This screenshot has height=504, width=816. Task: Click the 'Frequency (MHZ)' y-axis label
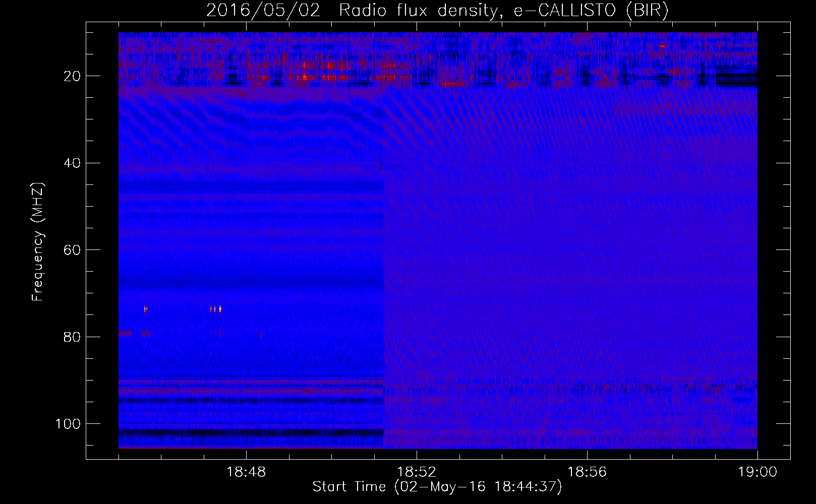pyautogui.click(x=38, y=241)
